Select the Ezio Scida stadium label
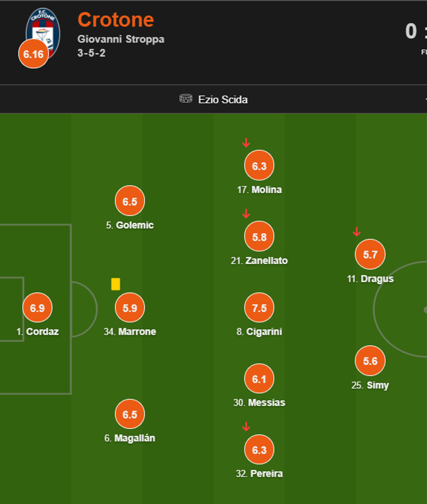Viewport: 427px width, 504px height. (223, 99)
